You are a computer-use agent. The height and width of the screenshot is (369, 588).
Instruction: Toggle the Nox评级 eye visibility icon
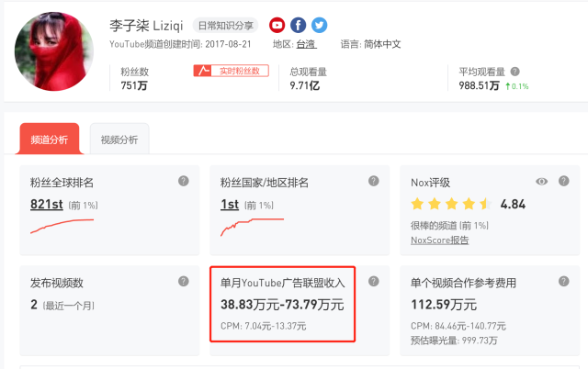coord(542,181)
